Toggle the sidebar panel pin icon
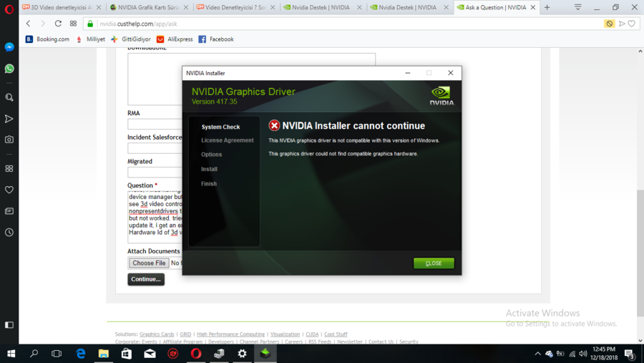 9,325
